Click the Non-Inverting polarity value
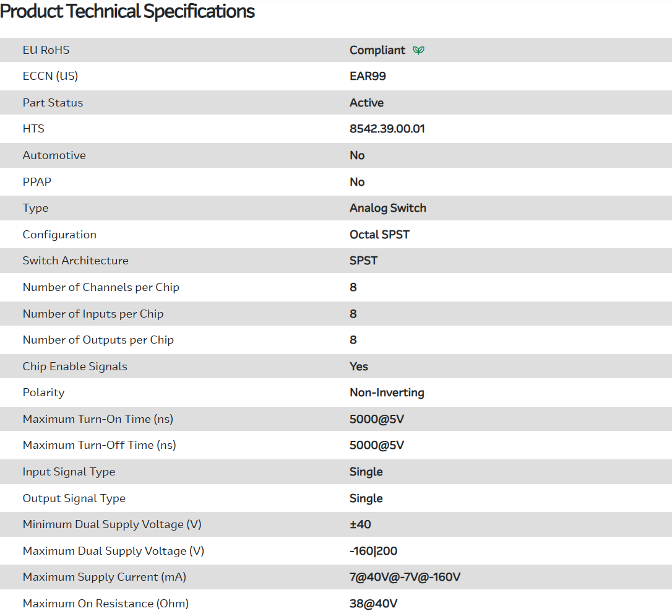Image resolution: width=672 pixels, height=616 pixels. pyautogui.click(x=387, y=393)
